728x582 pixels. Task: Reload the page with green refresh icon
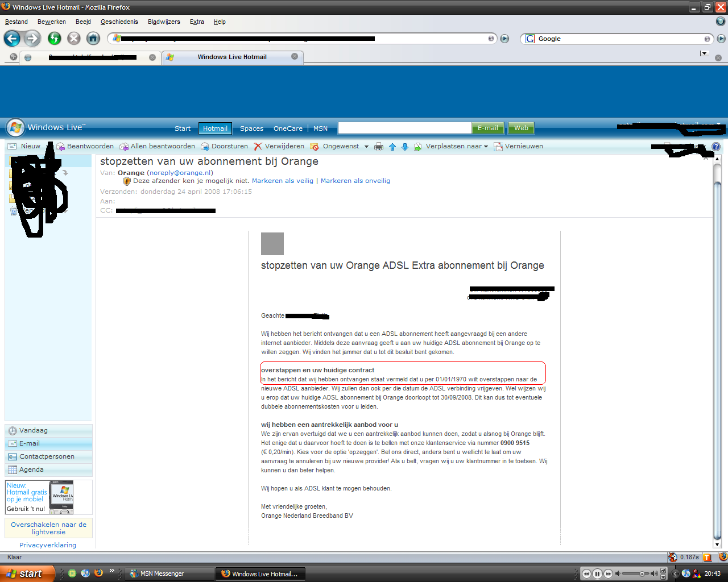click(x=55, y=38)
